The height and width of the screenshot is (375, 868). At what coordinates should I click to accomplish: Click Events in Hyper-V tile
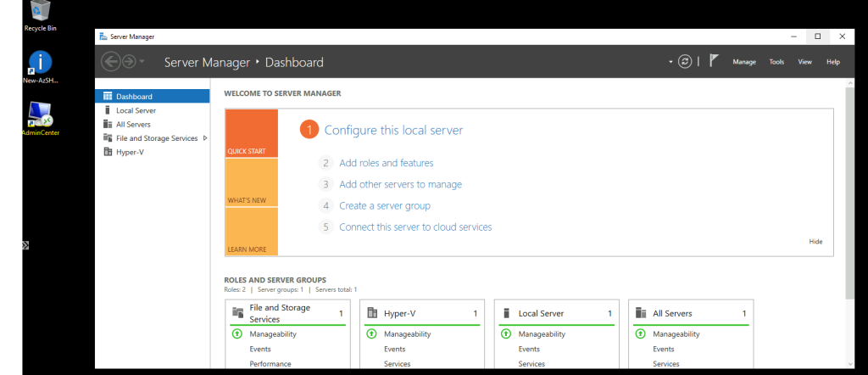coord(395,349)
